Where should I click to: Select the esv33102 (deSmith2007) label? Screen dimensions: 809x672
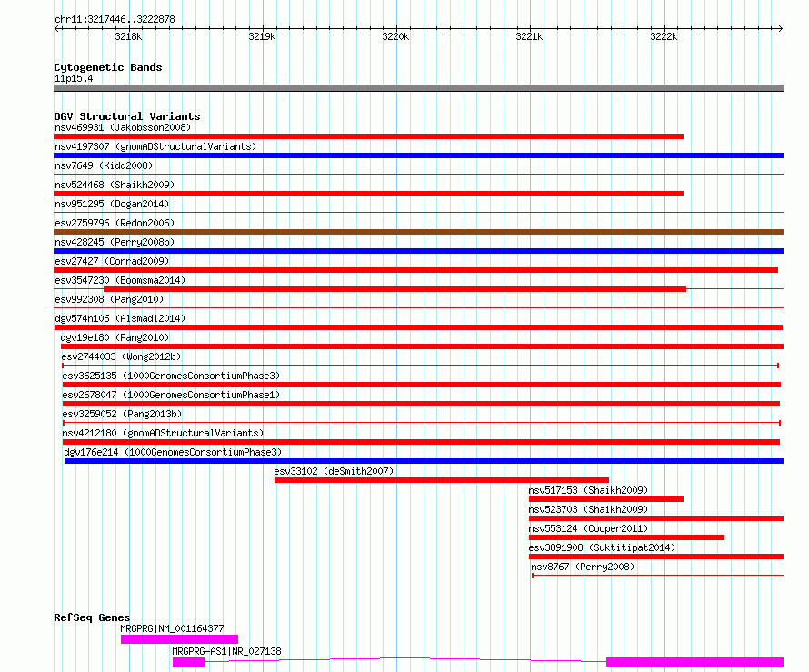(x=334, y=471)
